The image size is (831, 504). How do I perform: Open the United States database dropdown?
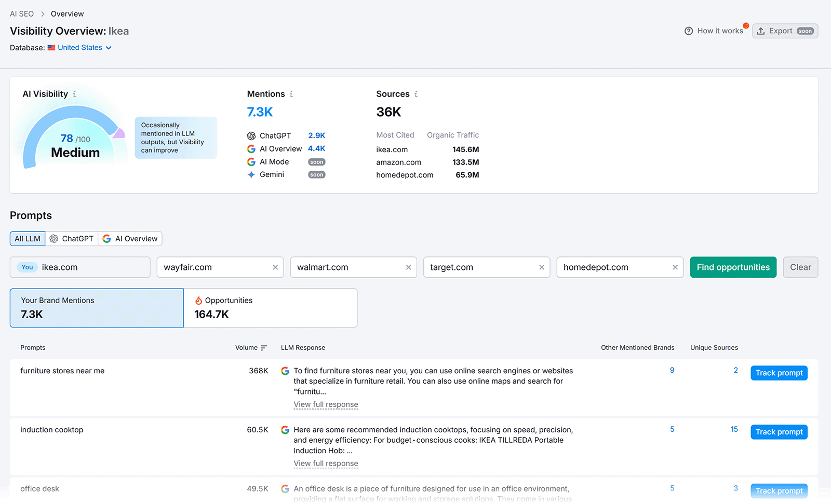point(80,47)
